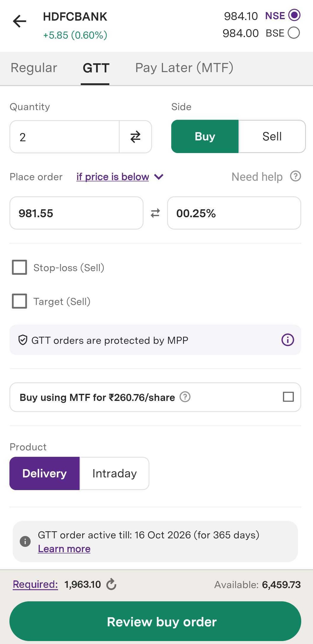Image resolution: width=313 pixels, height=644 pixels.
Task: Tap the back arrow icon
Action: click(x=20, y=21)
